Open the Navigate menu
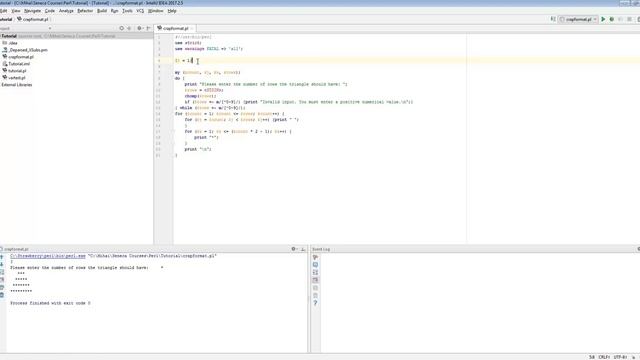The width and height of the screenshot is (640, 360). coord(32,11)
